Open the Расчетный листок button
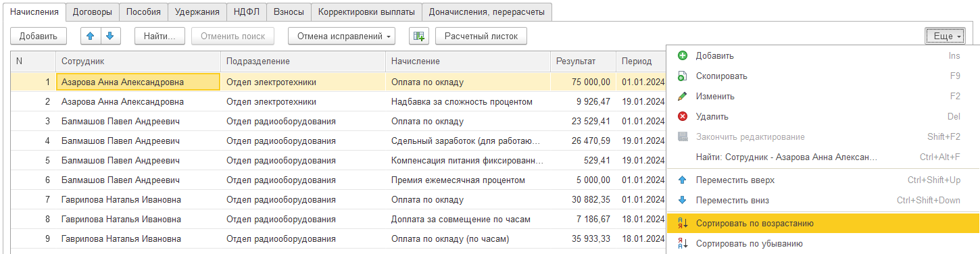 [x=481, y=36]
